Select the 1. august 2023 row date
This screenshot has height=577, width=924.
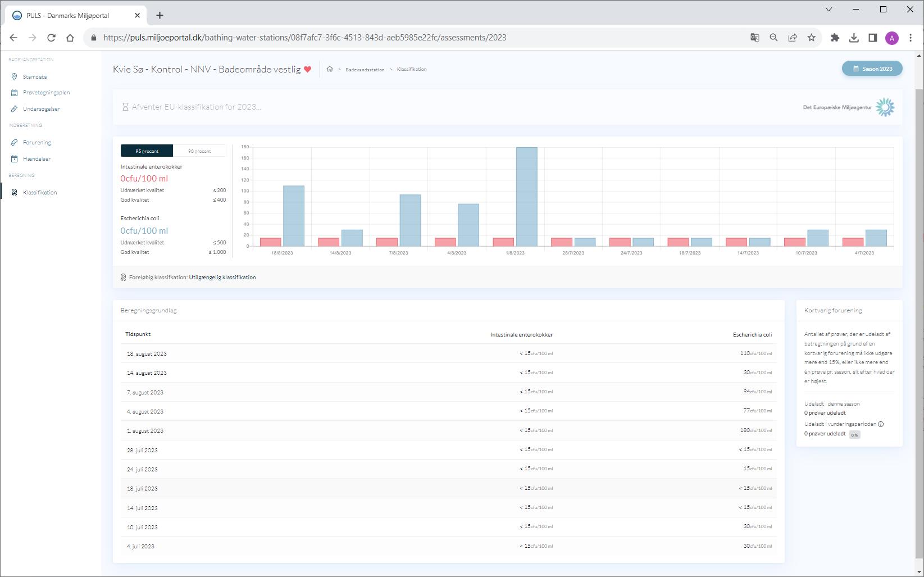[x=145, y=431]
